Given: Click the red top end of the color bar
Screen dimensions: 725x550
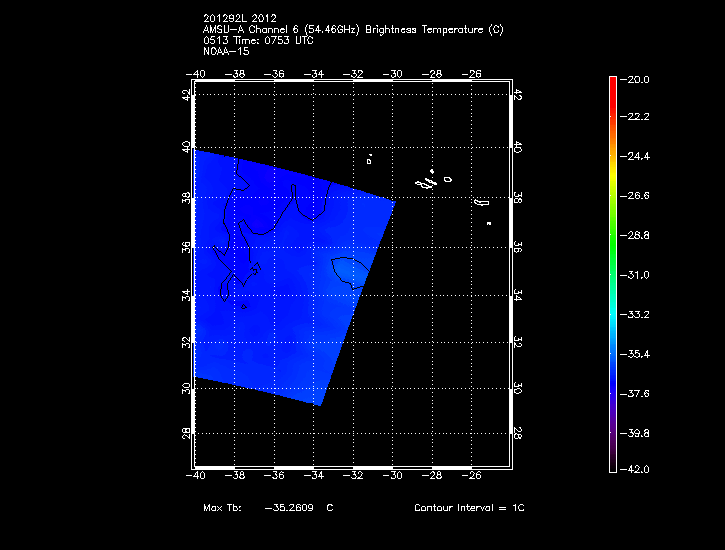Looking at the screenshot, I should click(613, 85).
